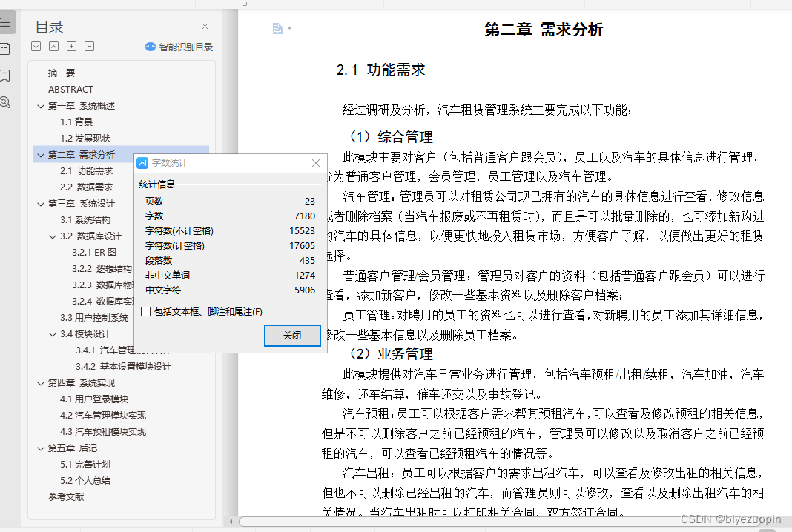Collapse 第二章 需求分析 chevron
This screenshot has height=532, width=792.
41,155
